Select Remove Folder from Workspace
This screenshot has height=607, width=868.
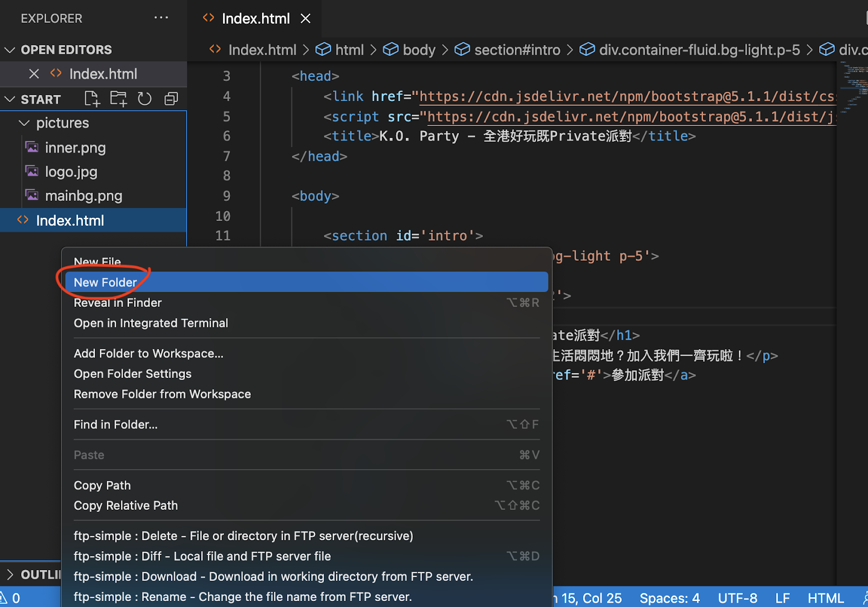307,394
